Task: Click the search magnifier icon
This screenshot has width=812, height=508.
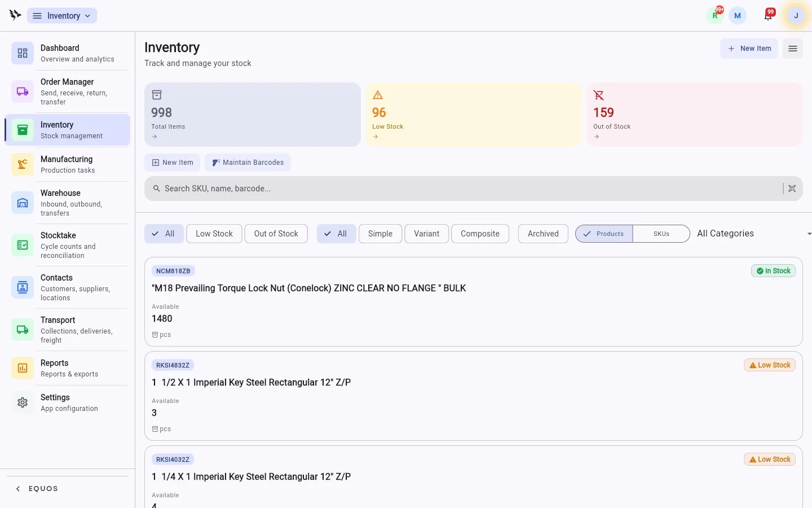Action: (157, 189)
